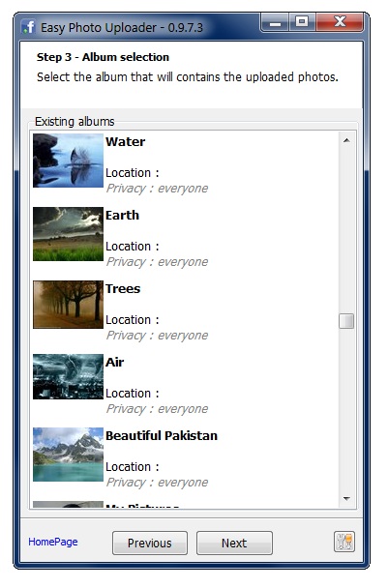
Task: Go to Next step
Action: pos(234,543)
